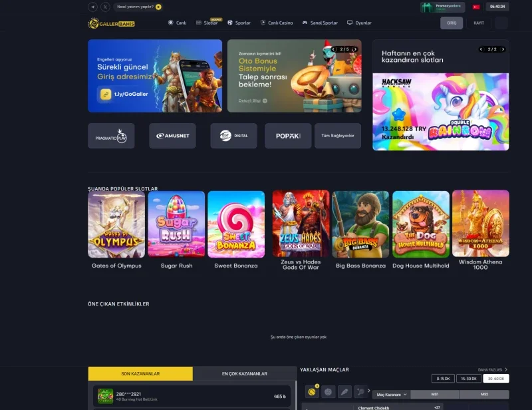The height and width of the screenshot is (410, 532).
Task: Click the square button next to KAYIT
Action: click(501, 23)
